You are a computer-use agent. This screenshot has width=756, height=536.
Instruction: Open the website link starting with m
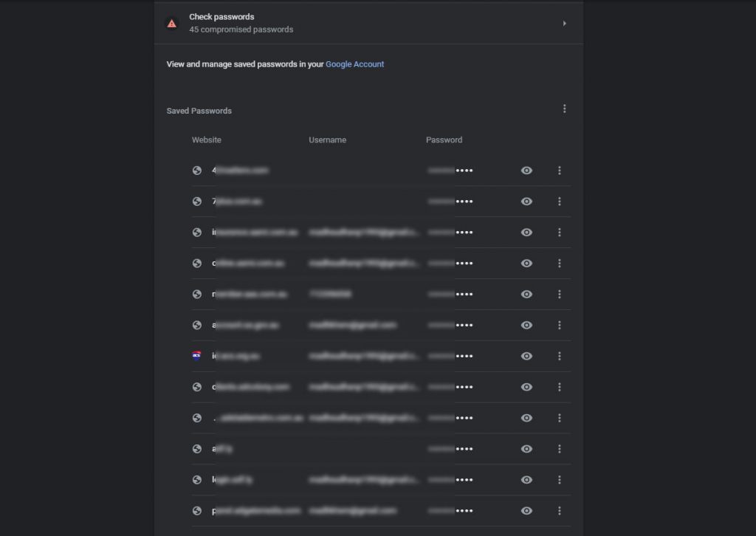coord(250,294)
